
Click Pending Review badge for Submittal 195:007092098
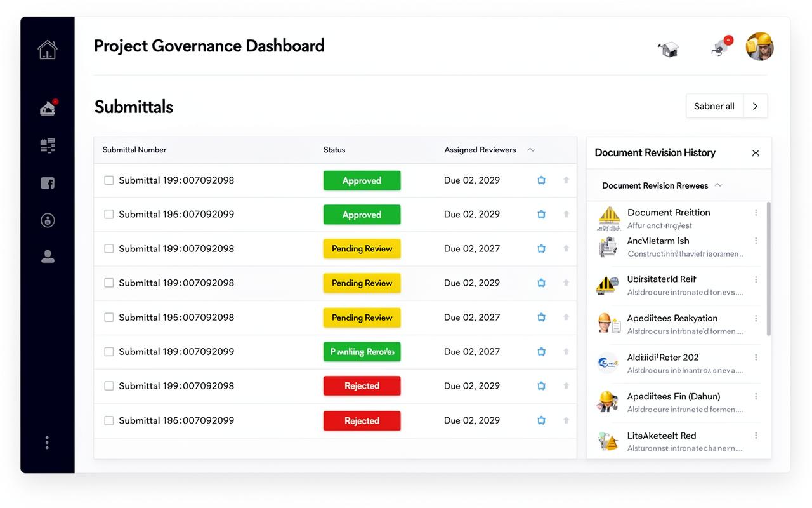(x=362, y=317)
